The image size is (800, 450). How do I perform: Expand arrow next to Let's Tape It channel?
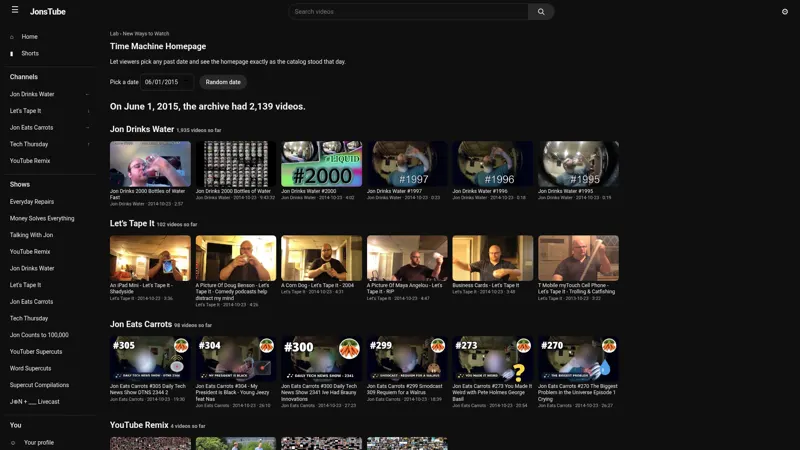(x=88, y=111)
